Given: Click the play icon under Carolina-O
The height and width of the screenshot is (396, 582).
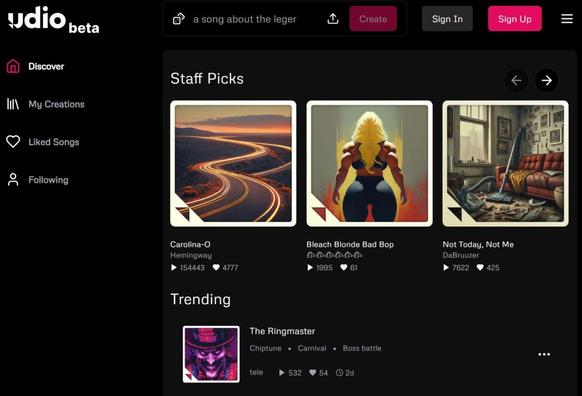Looking at the screenshot, I should pos(173,267).
